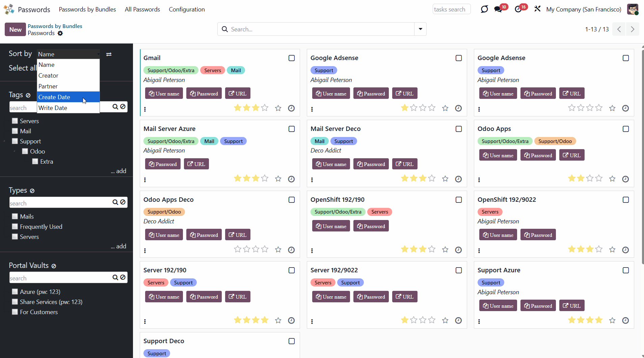Image resolution: width=644 pixels, height=358 pixels.
Task: Click the gear icon next to Passwords breadcrumb
Action: click(x=60, y=33)
